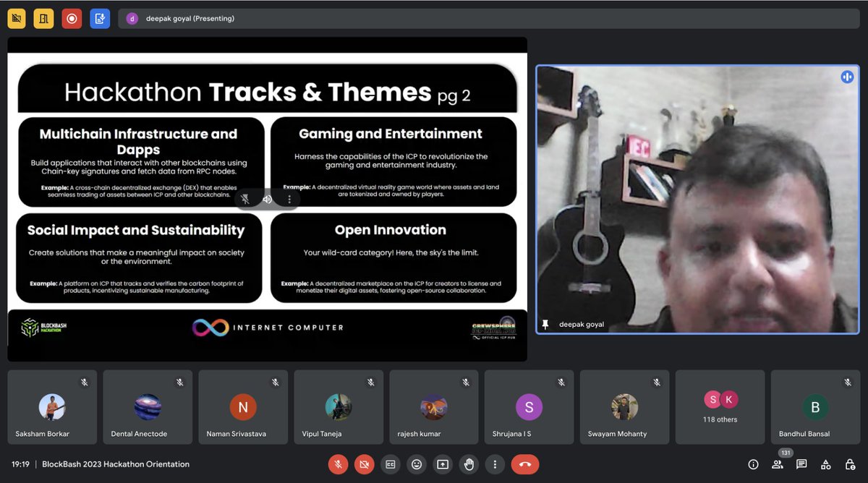Open the more options menu
Screen dimensions: 868x483
(495, 464)
